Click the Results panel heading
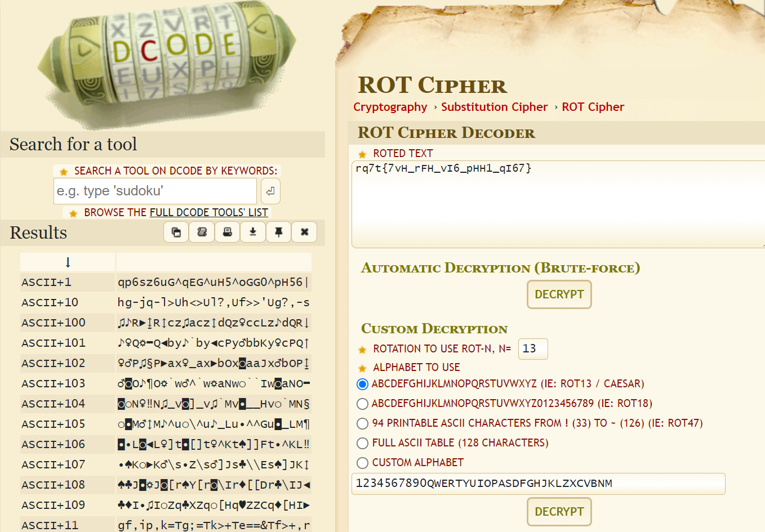 [38, 233]
